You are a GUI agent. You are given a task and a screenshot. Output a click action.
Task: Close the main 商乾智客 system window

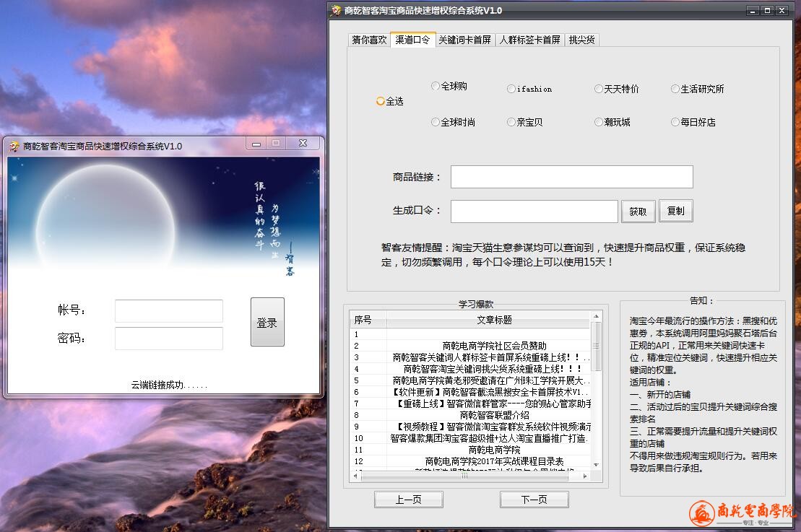coord(782,11)
